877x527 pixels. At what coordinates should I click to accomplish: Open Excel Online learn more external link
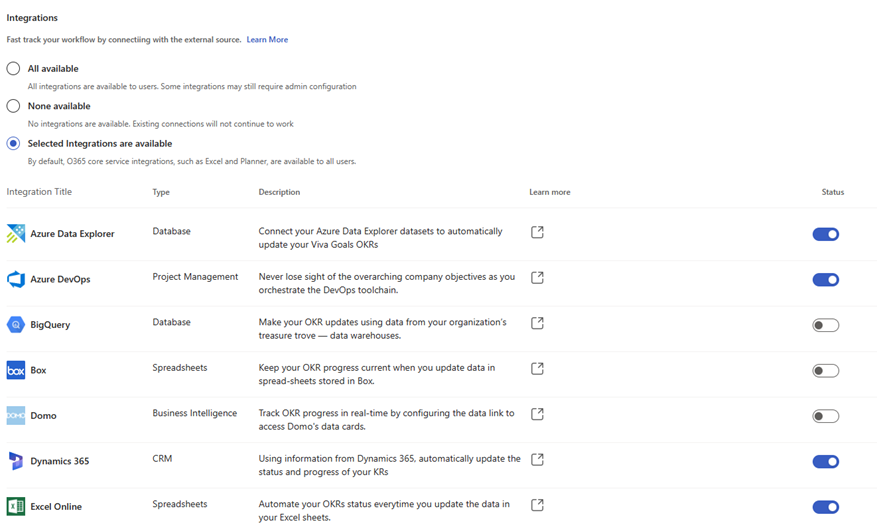pos(537,505)
